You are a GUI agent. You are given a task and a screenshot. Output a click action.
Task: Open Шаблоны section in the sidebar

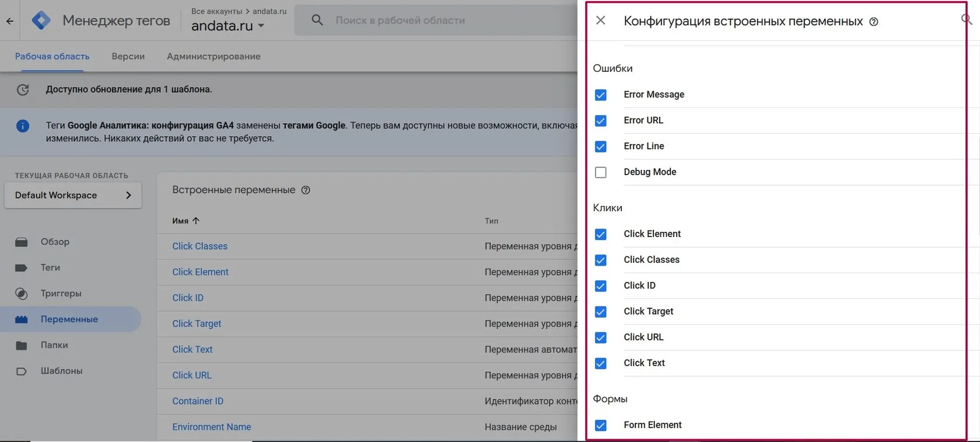[61, 371]
